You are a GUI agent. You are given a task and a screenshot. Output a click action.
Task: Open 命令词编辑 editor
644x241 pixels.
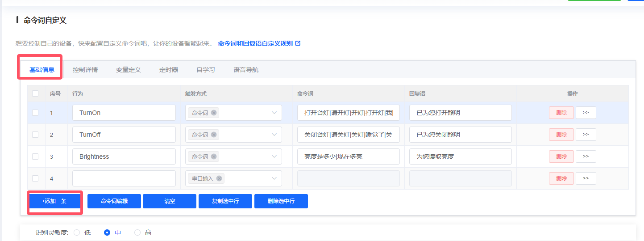point(114,201)
